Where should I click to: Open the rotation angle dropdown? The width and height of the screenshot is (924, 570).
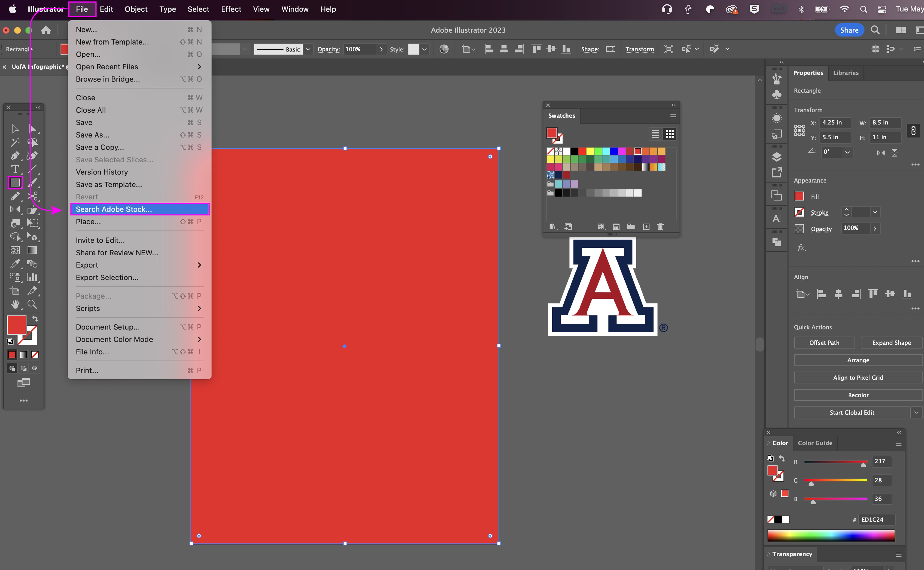click(x=847, y=152)
